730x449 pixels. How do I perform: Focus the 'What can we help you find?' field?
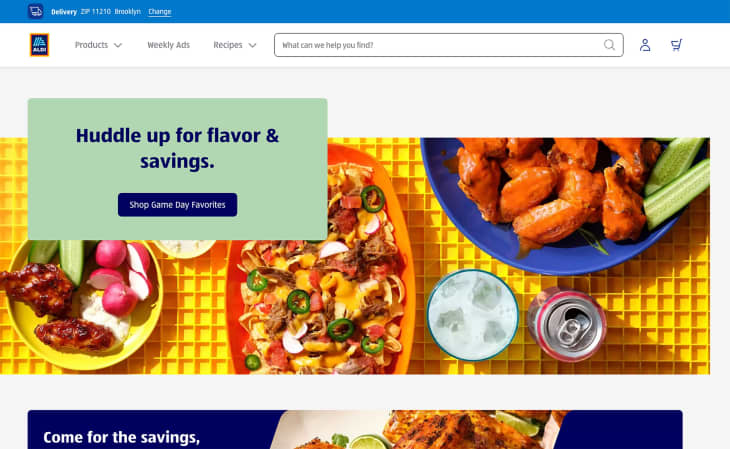[x=440, y=45]
